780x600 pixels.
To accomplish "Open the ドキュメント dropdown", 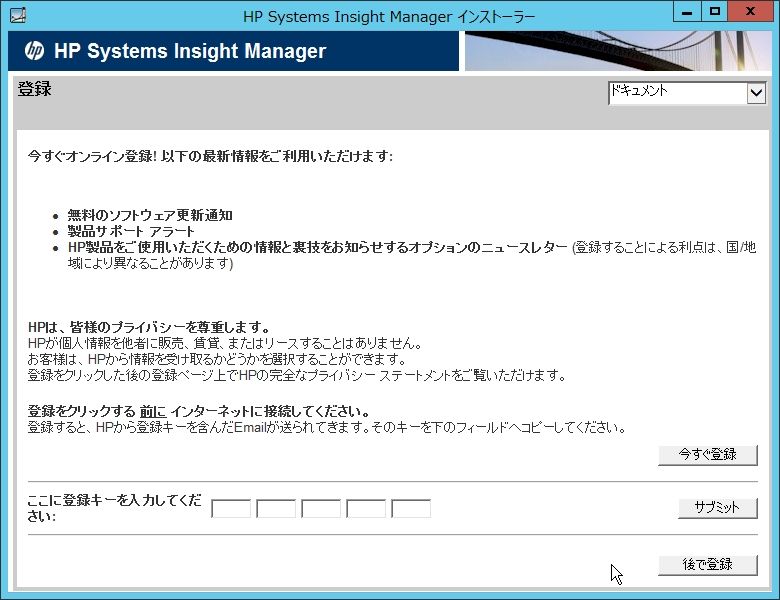I will 687,93.
